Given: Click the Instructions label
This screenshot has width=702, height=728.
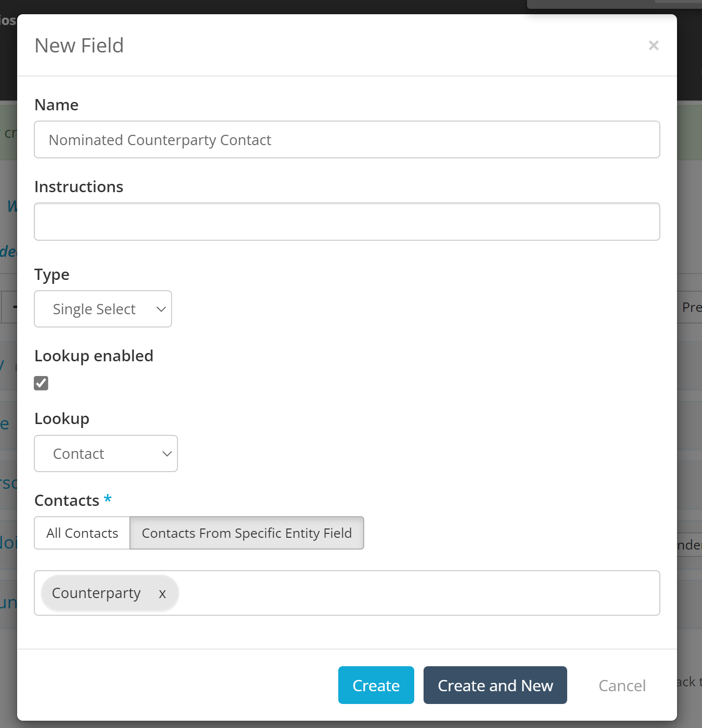Looking at the screenshot, I should coord(79,187).
